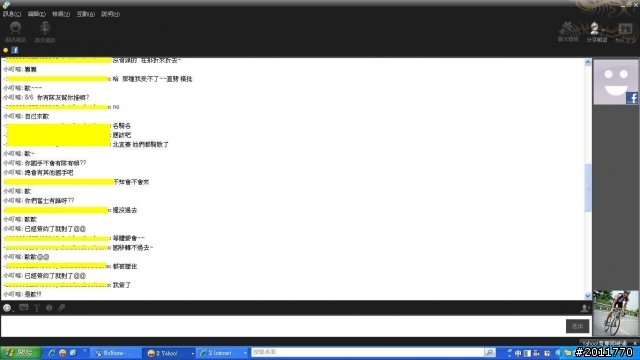Click my cyclist display picture
The width and height of the screenshot is (640, 360).
(x=616, y=313)
